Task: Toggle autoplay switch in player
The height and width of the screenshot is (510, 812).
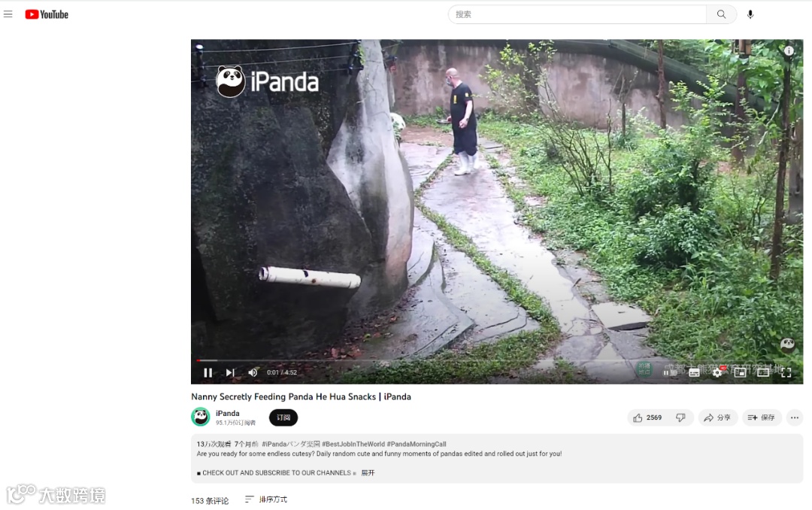Action: pos(668,372)
